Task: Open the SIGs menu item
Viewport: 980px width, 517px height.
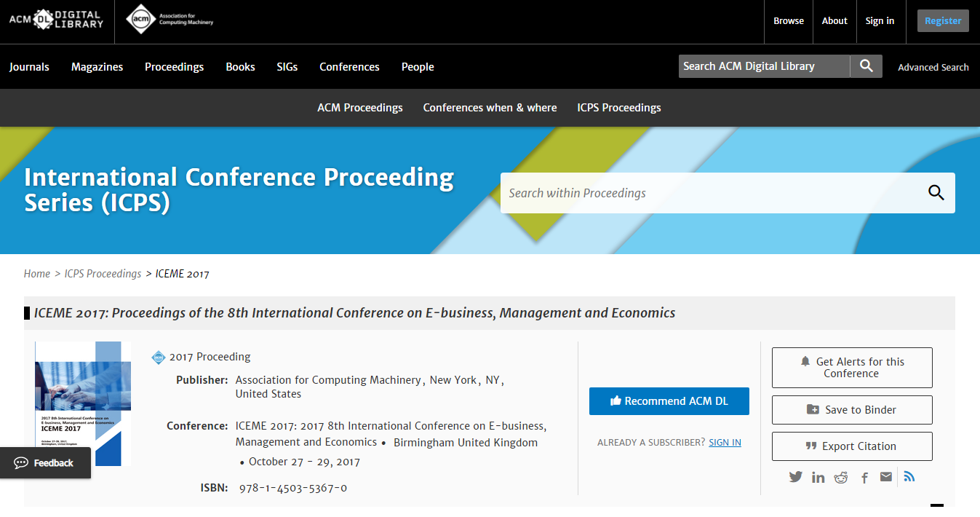Action: (287, 67)
